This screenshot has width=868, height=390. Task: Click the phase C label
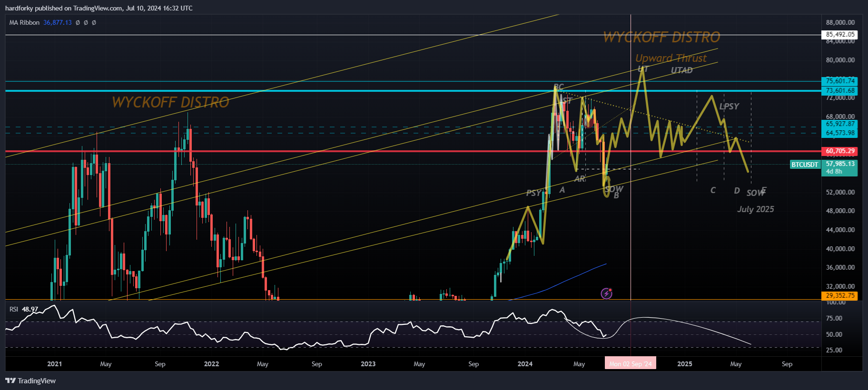(x=713, y=190)
